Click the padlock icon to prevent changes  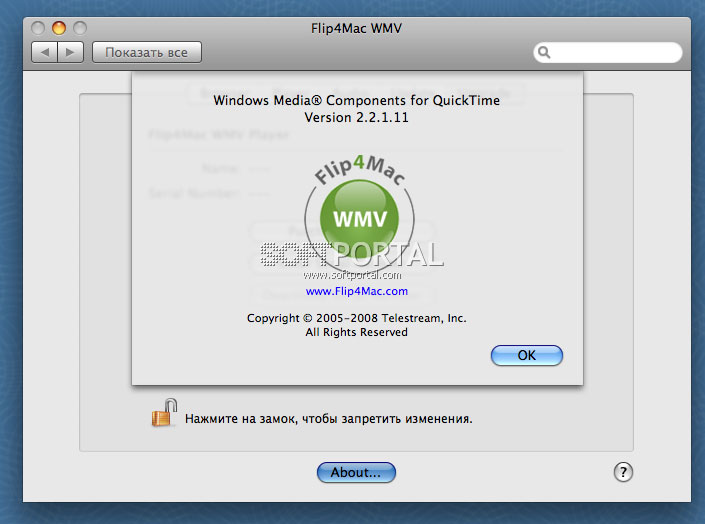coord(164,413)
